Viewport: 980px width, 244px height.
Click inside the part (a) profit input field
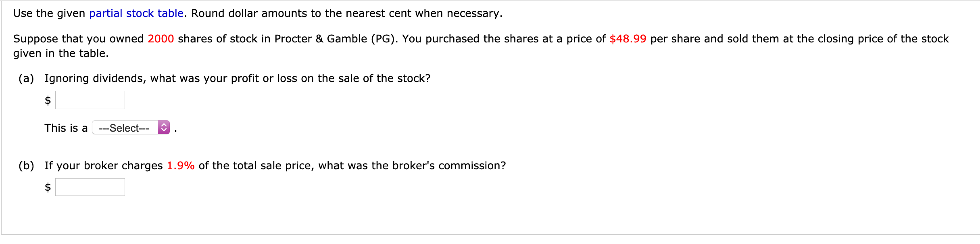coord(90,99)
